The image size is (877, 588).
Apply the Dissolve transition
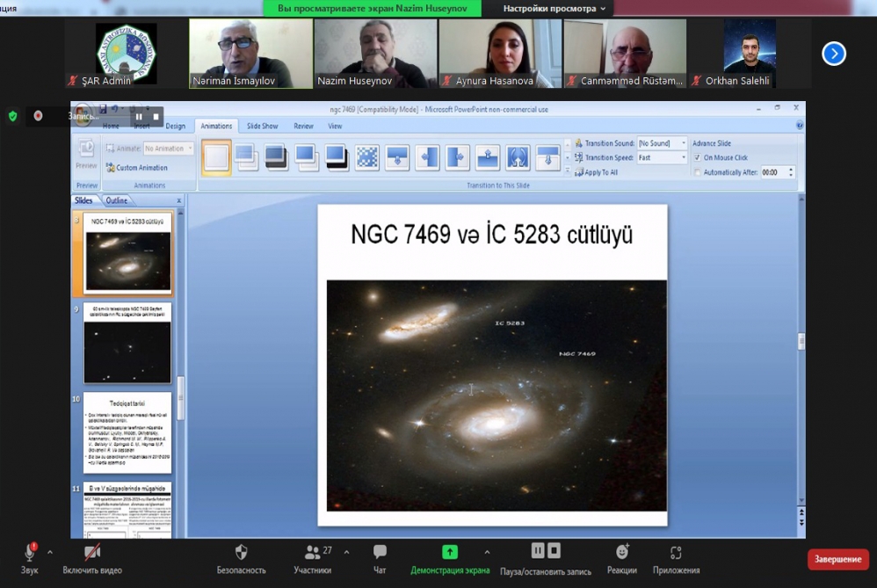click(367, 157)
